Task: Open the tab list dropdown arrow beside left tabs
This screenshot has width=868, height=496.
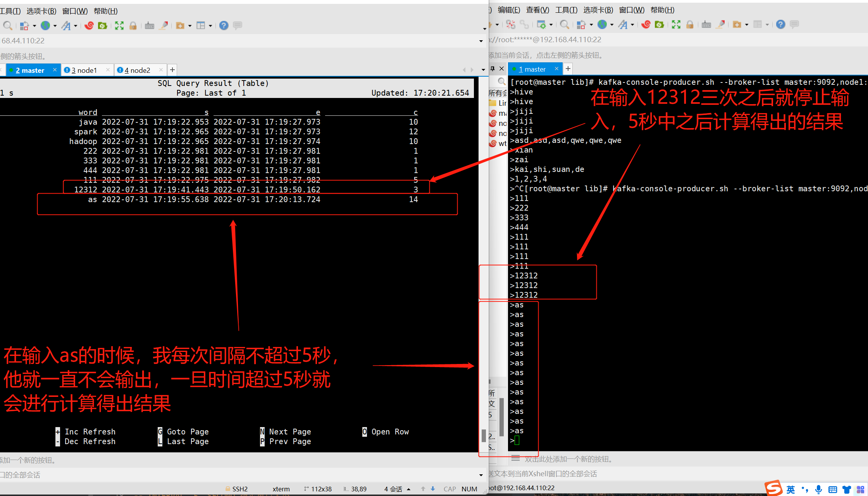Action: pyautogui.click(x=483, y=70)
